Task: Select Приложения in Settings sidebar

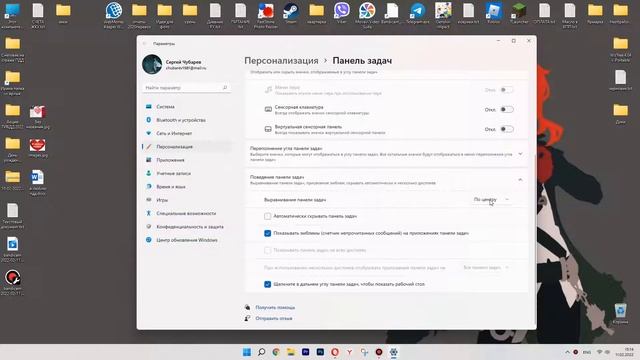Action: [x=187, y=160]
